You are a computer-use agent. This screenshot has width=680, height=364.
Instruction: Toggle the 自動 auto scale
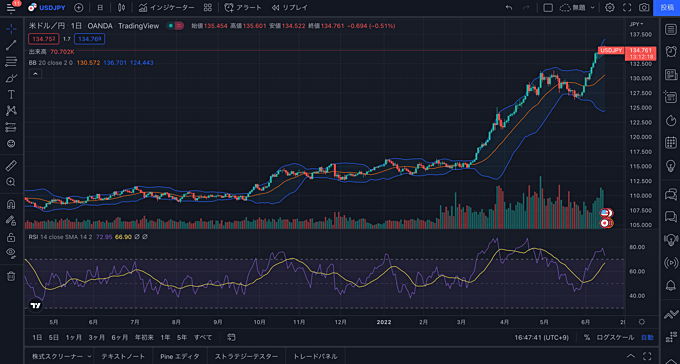point(647,338)
